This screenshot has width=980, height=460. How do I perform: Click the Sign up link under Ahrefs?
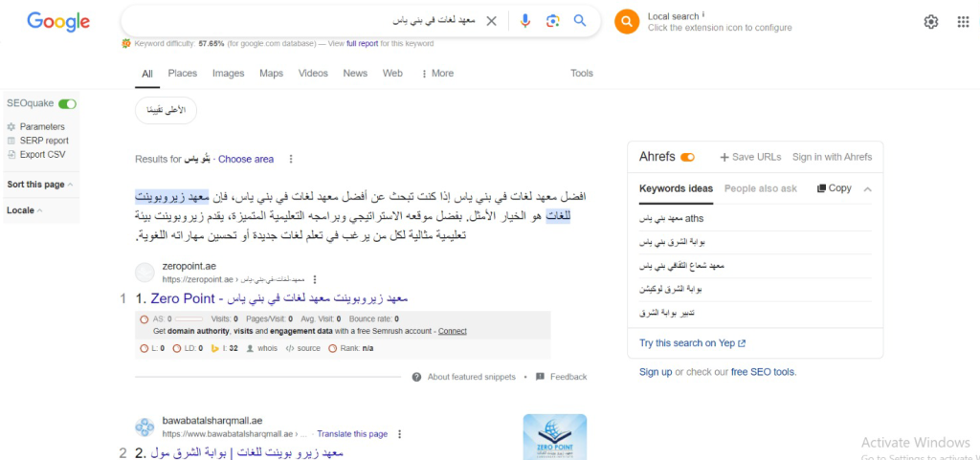pos(655,372)
